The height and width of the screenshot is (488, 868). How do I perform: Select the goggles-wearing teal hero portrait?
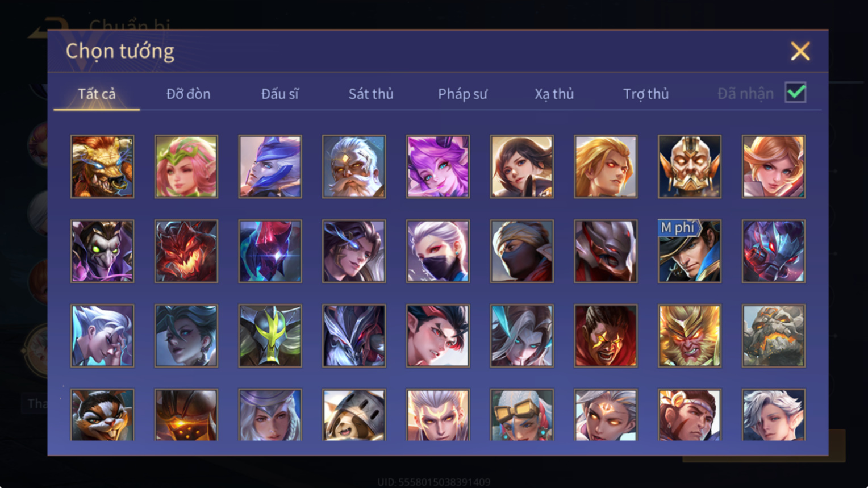coord(522,415)
